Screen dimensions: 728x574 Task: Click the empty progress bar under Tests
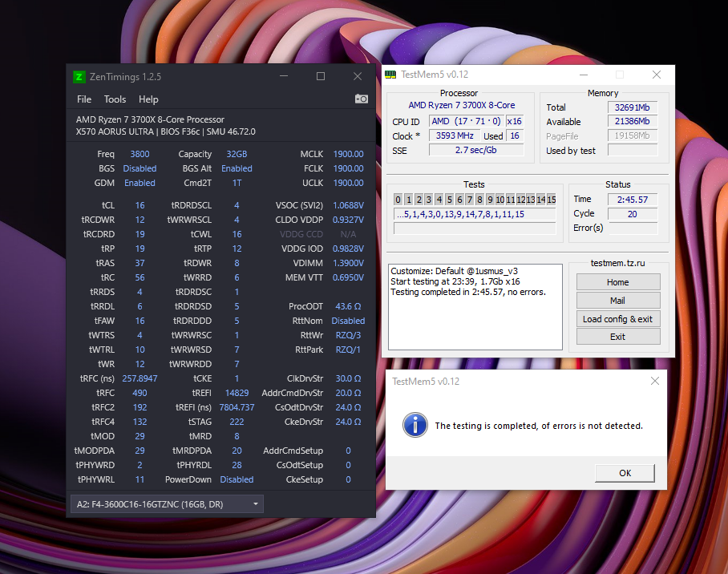click(x=475, y=228)
